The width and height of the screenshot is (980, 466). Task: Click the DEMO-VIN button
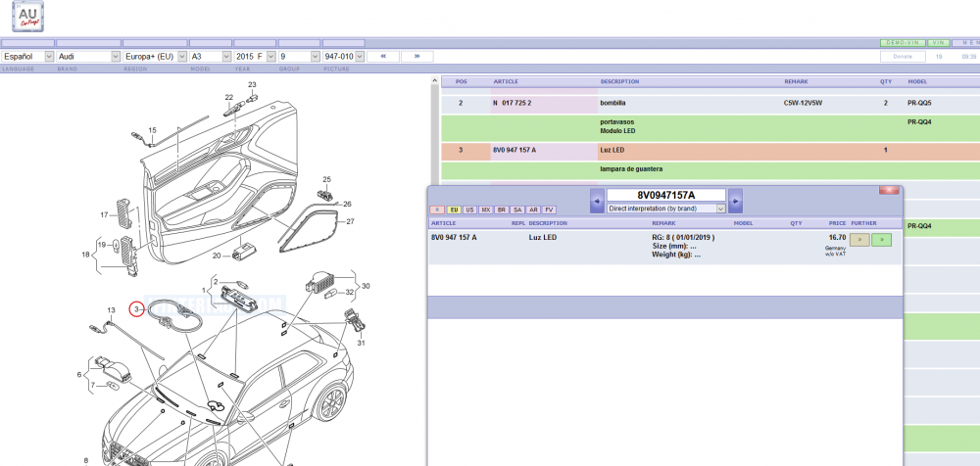pyautogui.click(x=903, y=43)
